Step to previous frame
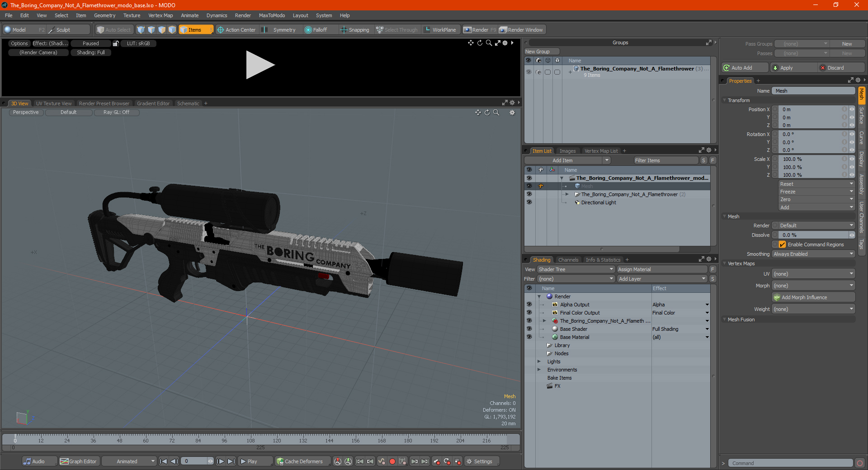The height and width of the screenshot is (470, 868). 174,461
